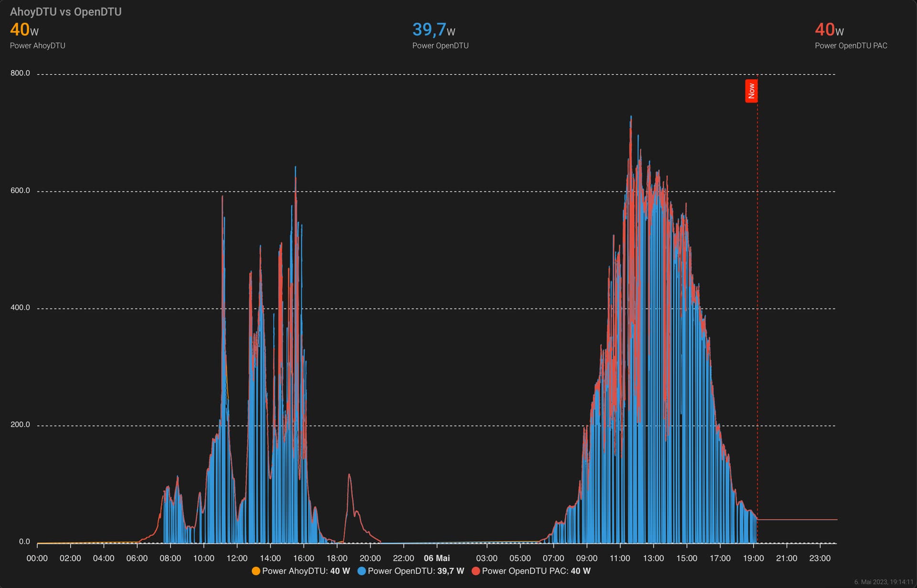
Task: Click the orange AhoyDTU legend dot
Action: (256, 571)
